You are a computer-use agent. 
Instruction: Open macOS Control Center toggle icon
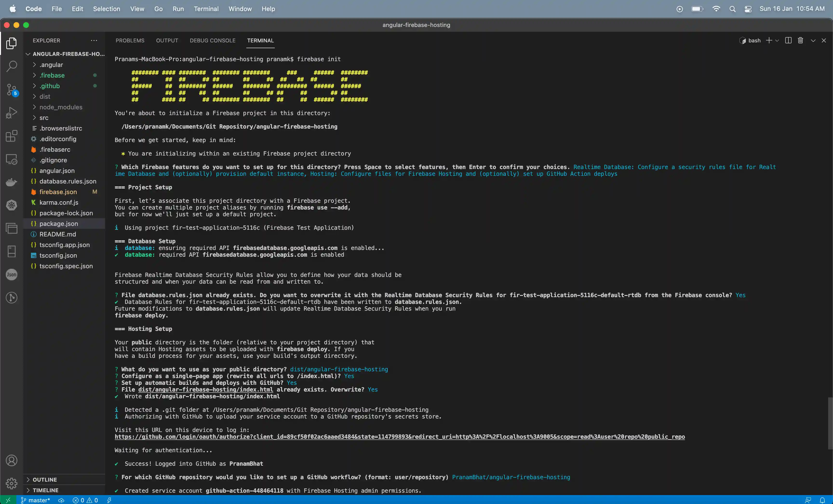[x=748, y=9]
